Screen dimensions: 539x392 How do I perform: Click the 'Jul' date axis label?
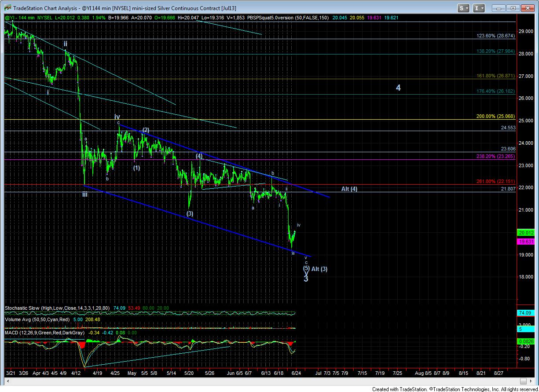click(x=318, y=373)
